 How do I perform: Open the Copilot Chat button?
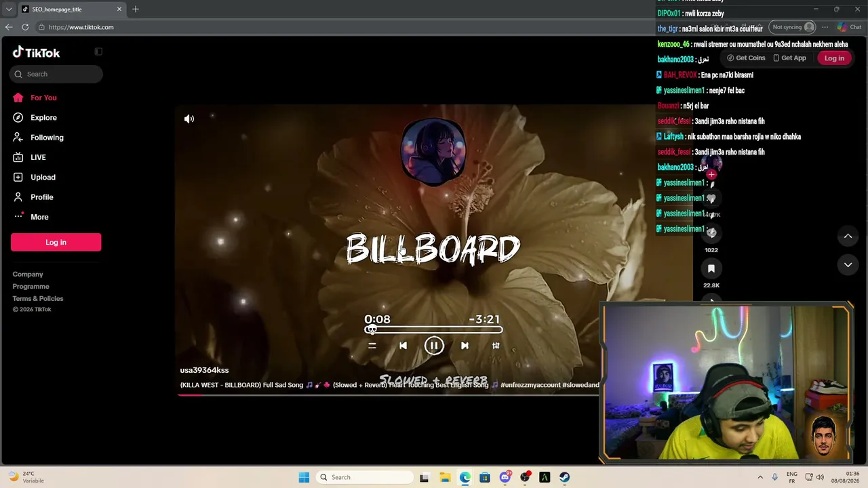pos(849,27)
